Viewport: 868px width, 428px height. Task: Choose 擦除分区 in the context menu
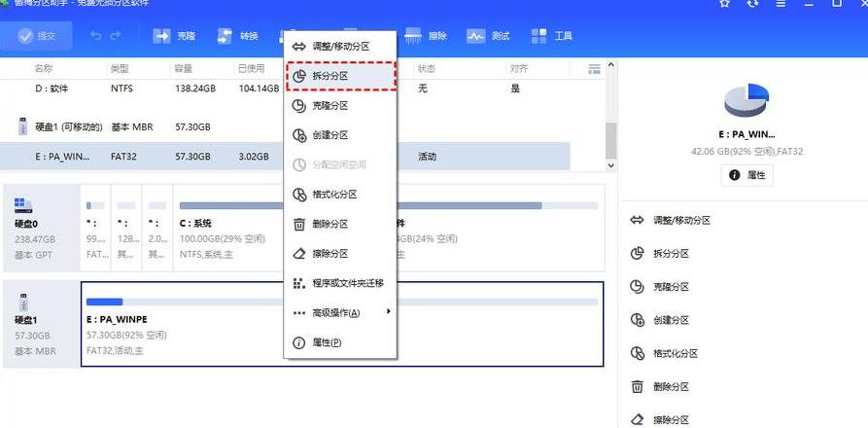click(340, 254)
